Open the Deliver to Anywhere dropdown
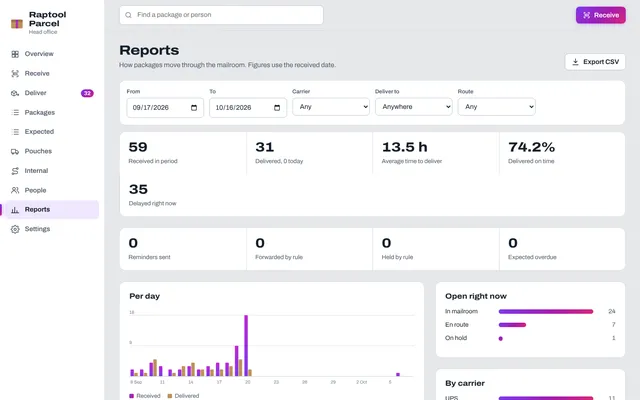This screenshot has height=400, width=640. point(413,107)
